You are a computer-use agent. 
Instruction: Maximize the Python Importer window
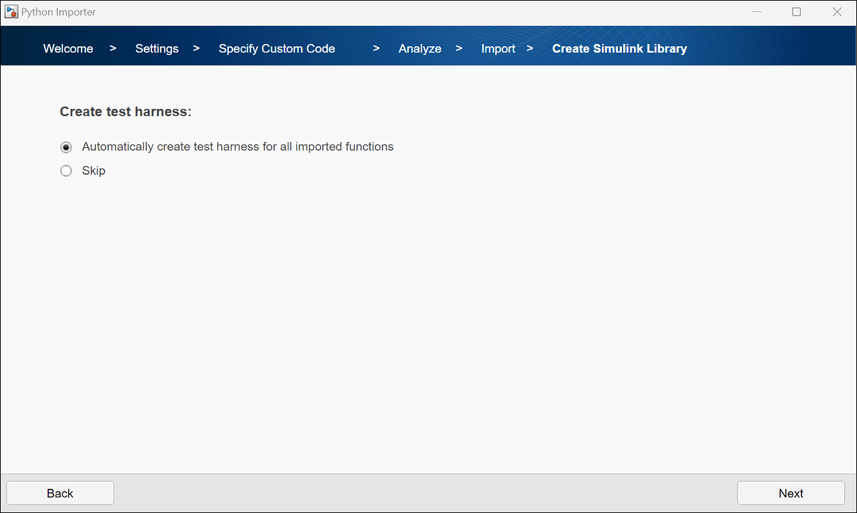click(x=796, y=12)
